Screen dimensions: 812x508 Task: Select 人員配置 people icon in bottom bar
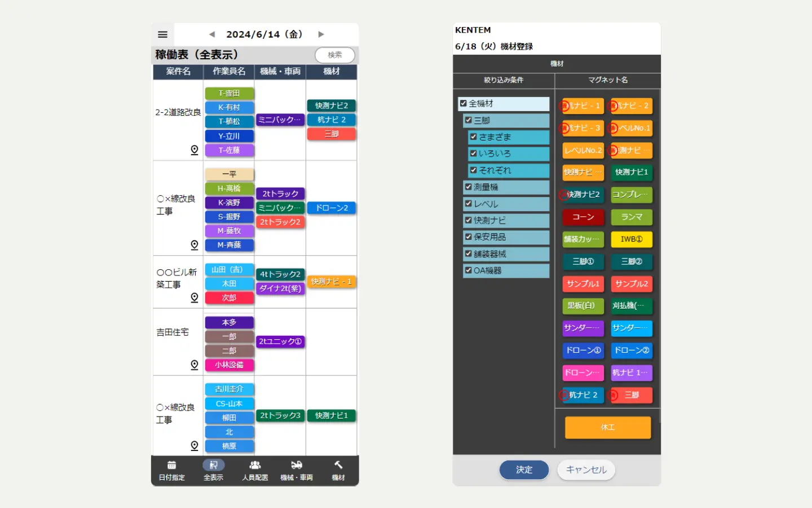pyautogui.click(x=255, y=466)
